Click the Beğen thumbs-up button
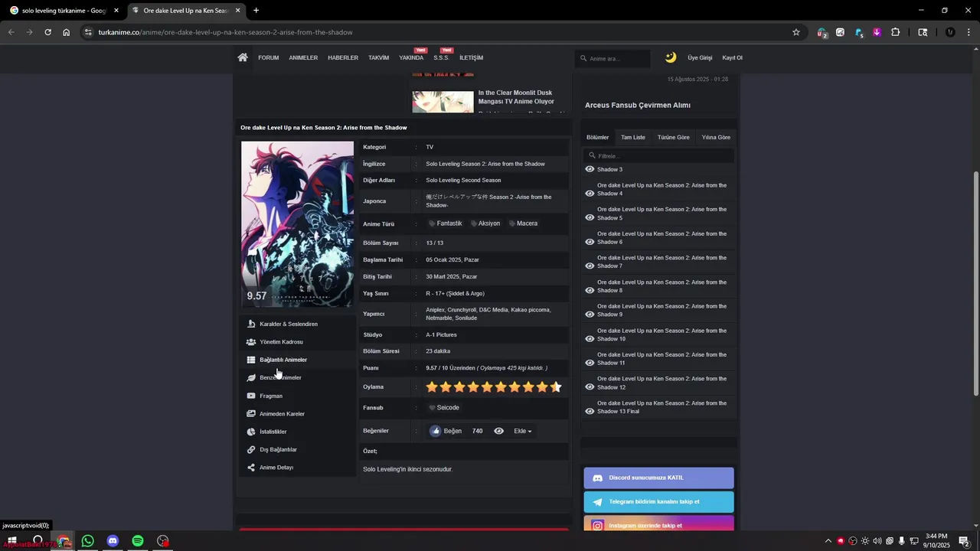 pyautogui.click(x=446, y=431)
